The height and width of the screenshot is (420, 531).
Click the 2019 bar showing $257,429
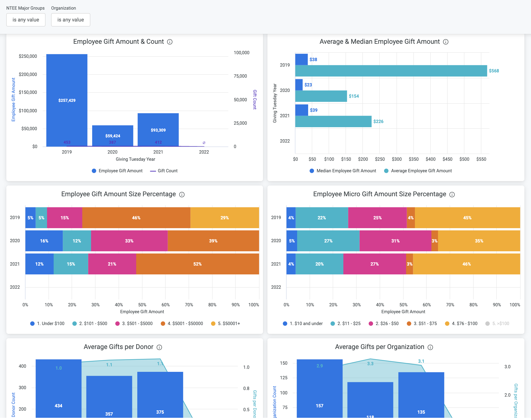click(x=67, y=100)
